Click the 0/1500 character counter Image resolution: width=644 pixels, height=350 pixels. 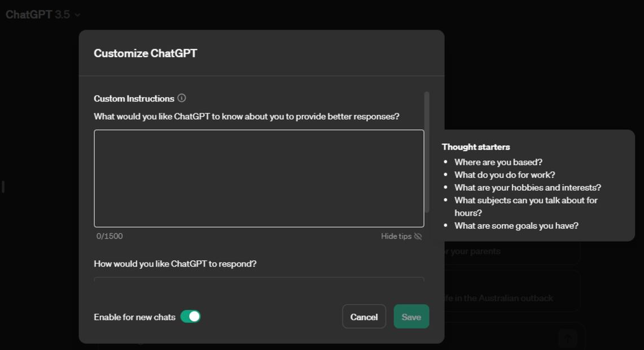coord(109,237)
